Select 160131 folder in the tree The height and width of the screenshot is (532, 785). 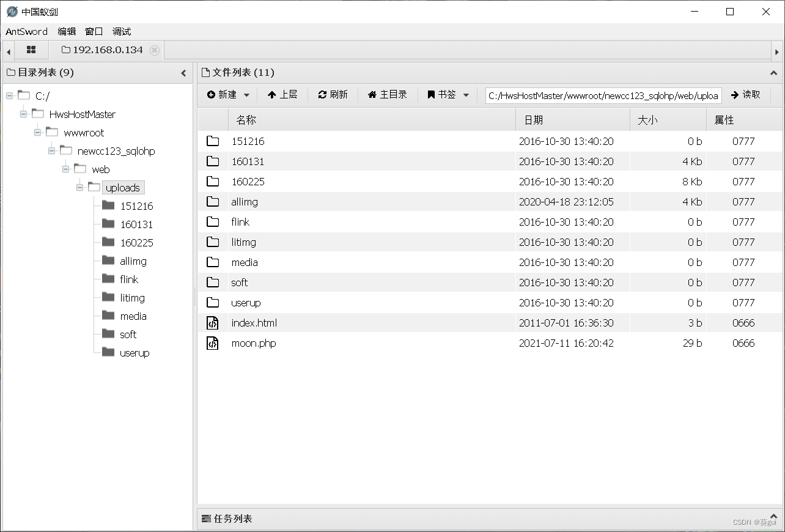pyautogui.click(x=136, y=224)
